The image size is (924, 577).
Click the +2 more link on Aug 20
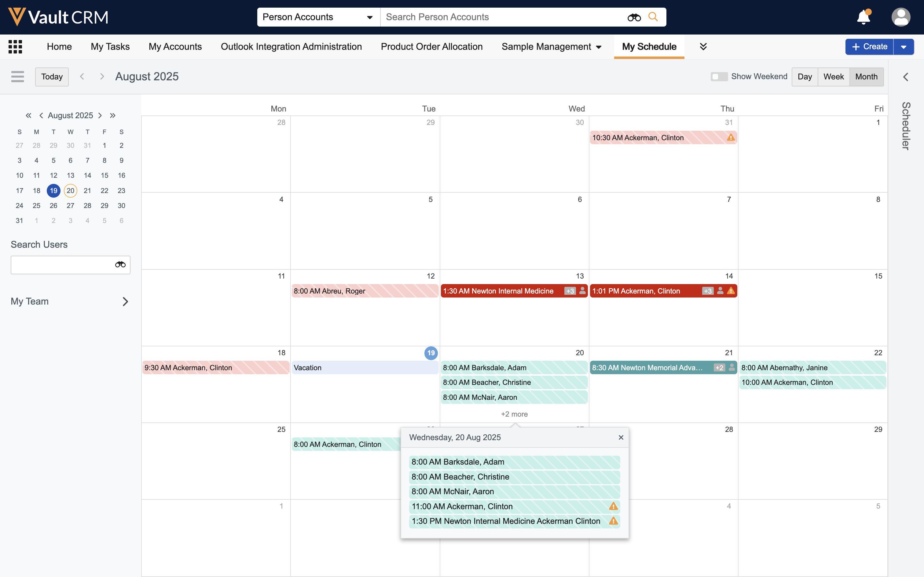(x=514, y=414)
